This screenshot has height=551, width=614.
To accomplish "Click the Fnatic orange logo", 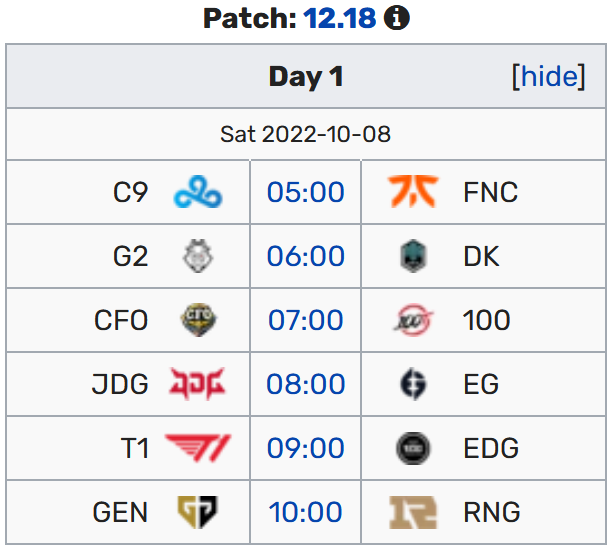I will 412,192.
